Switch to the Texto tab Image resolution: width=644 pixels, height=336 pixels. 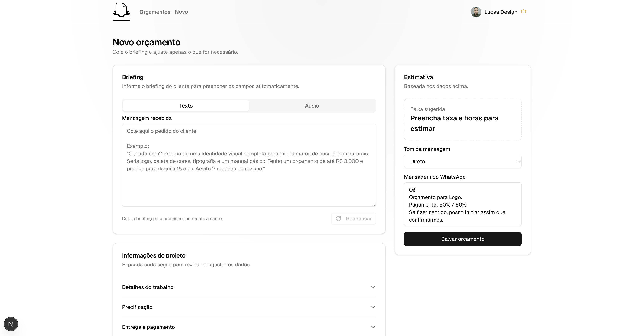[x=186, y=106]
